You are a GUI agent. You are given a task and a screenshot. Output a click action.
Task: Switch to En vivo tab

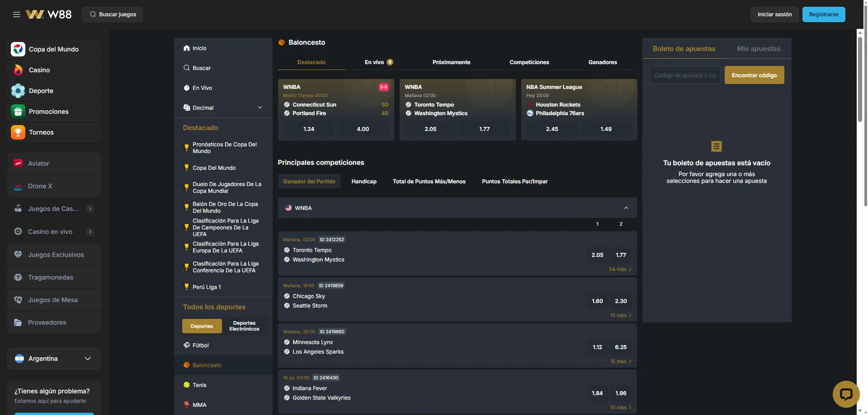coord(379,62)
